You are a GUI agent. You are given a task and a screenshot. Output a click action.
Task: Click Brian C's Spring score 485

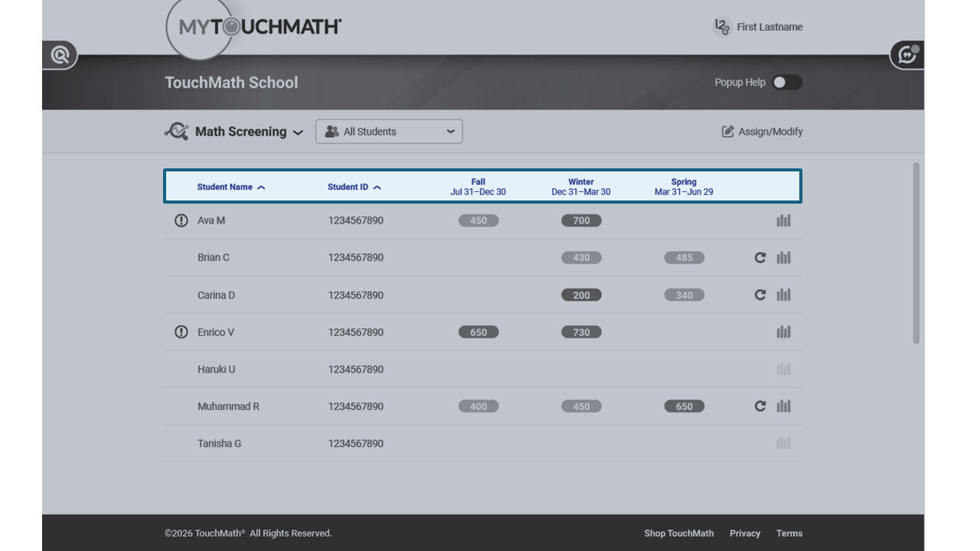[x=684, y=258]
